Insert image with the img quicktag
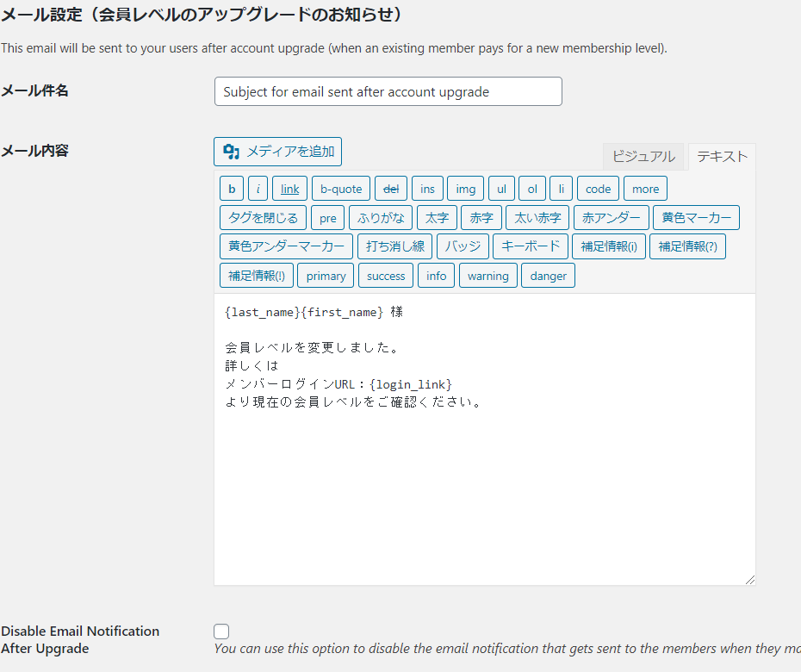 [x=465, y=189]
